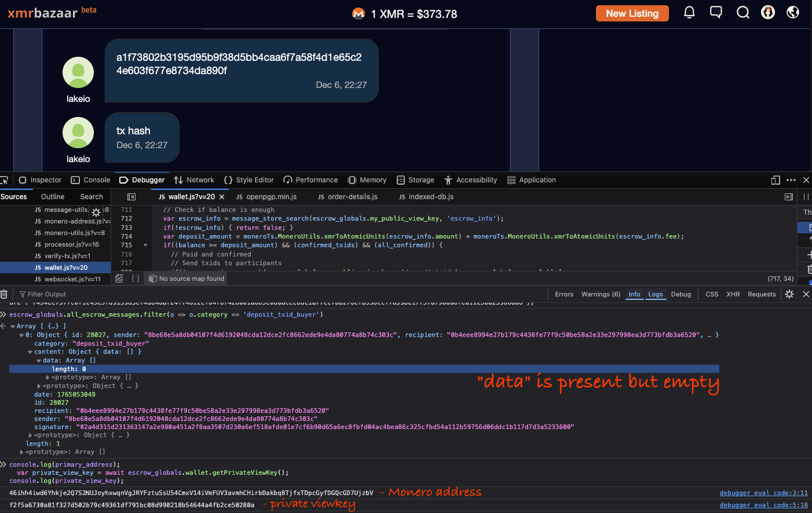Image resolution: width=812 pixels, height=513 pixels.
Task: Open indexed-db.js editor tab
Action: pos(426,197)
